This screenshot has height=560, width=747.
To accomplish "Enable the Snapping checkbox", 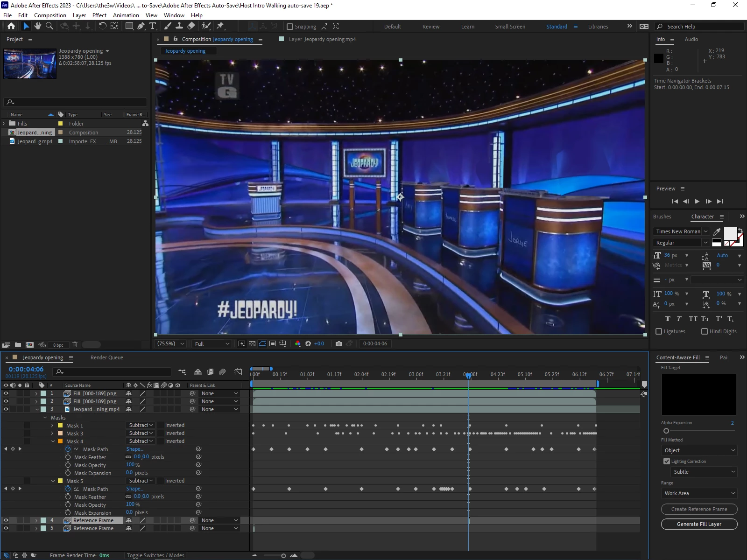I will (290, 27).
